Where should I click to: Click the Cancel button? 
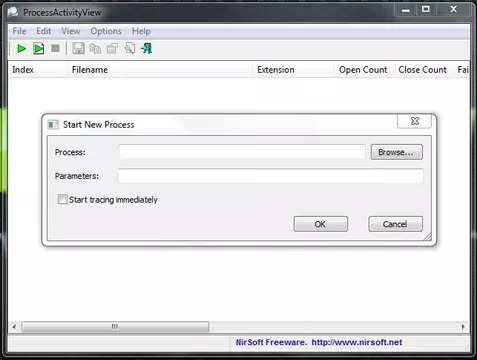395,224
